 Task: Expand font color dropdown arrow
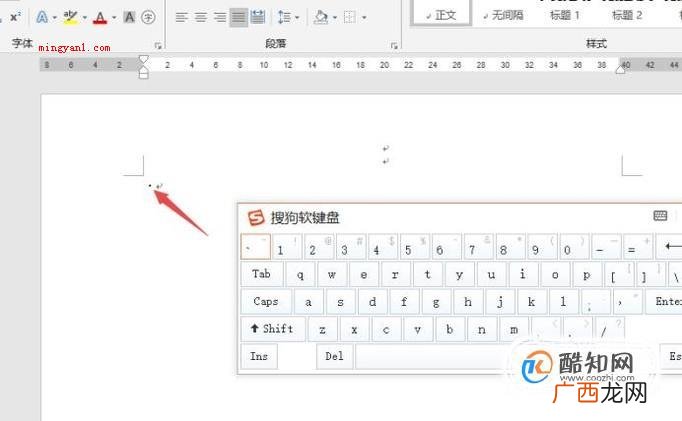(x=114, y=17)
